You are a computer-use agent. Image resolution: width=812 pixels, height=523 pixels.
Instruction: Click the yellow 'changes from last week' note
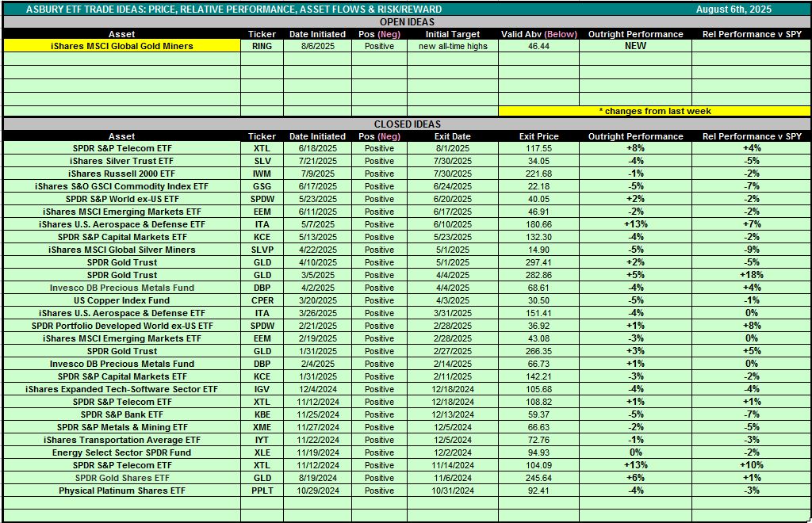tap(654, 111)
